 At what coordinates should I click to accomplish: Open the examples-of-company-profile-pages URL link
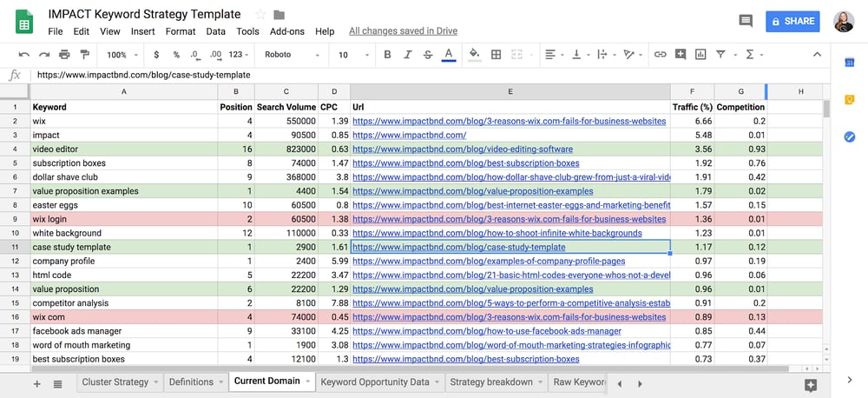pos(489,261)
